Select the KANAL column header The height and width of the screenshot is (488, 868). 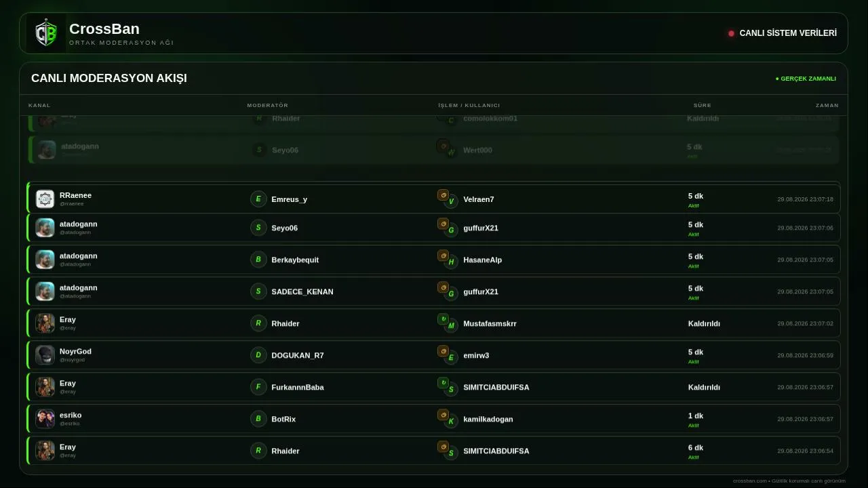click(x=39, y=105)
